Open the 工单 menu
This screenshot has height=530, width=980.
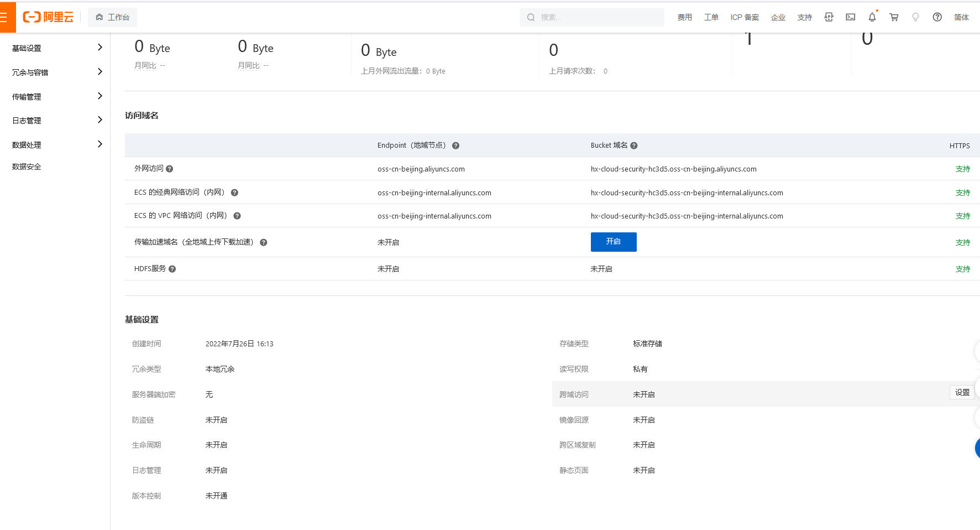[x=711, y=17]
